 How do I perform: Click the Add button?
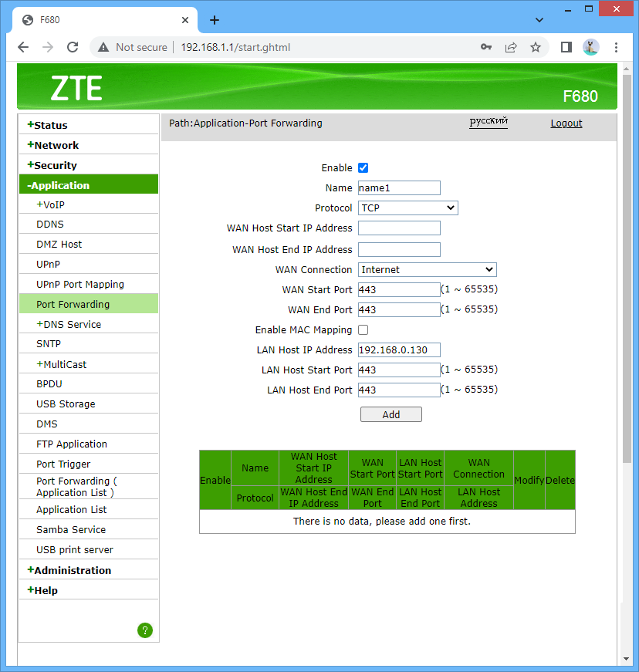(390, 414)
